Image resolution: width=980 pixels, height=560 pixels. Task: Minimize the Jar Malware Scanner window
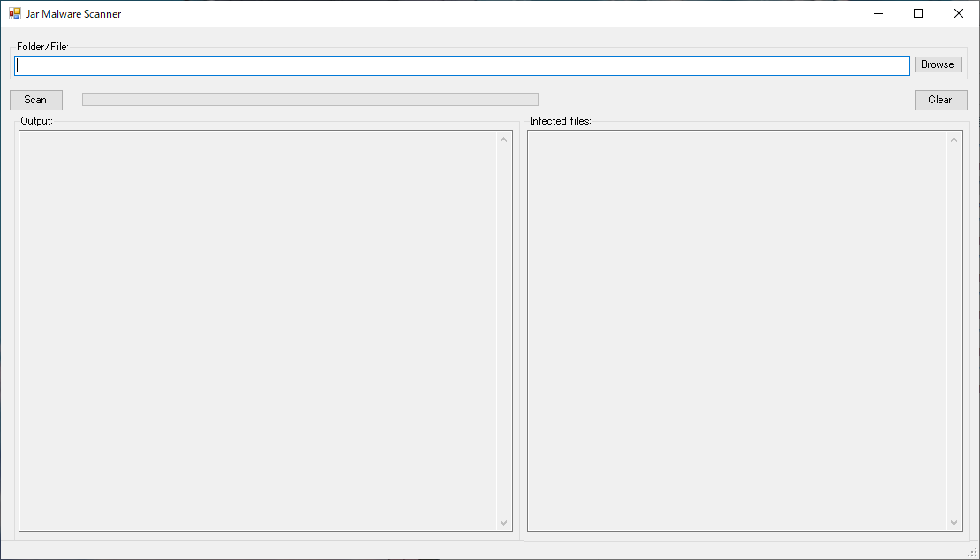coord(878,13)
